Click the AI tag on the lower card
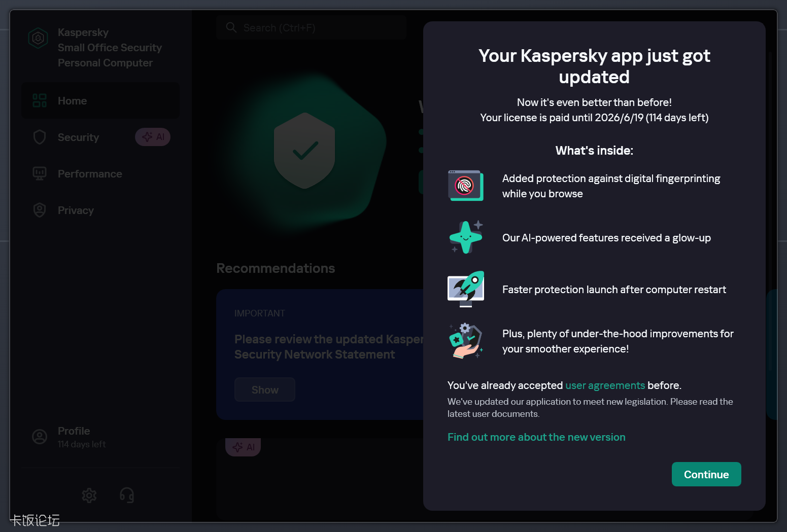Image resolution: width=787 pixels, height=532 pixels. (x=243, y=447)
